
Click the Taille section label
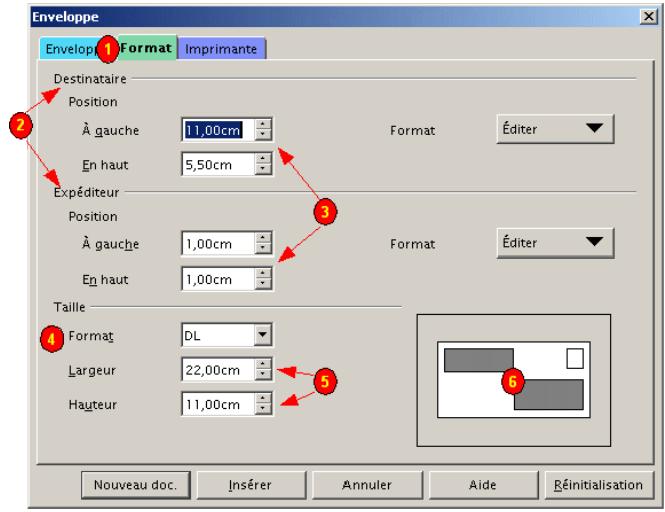[x=70, y=307]
